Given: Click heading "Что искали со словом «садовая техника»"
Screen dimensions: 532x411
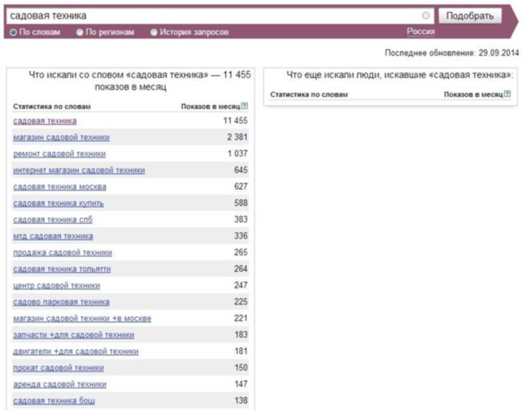Looking at the screenshot, I should tap(118, 75).
